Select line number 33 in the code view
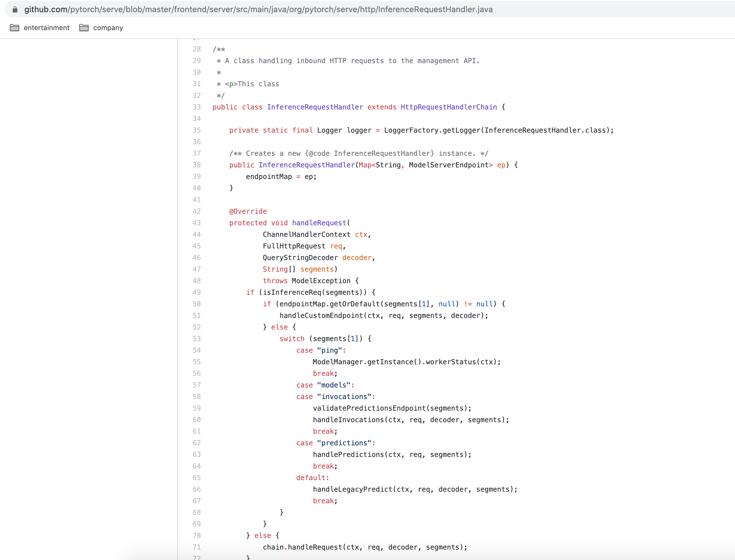Screen dimensions: 735x560 (x=196, y=107)
